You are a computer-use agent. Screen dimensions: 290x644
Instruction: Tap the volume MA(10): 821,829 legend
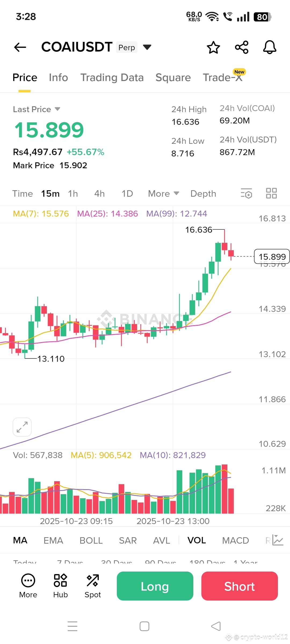(173, 455)
